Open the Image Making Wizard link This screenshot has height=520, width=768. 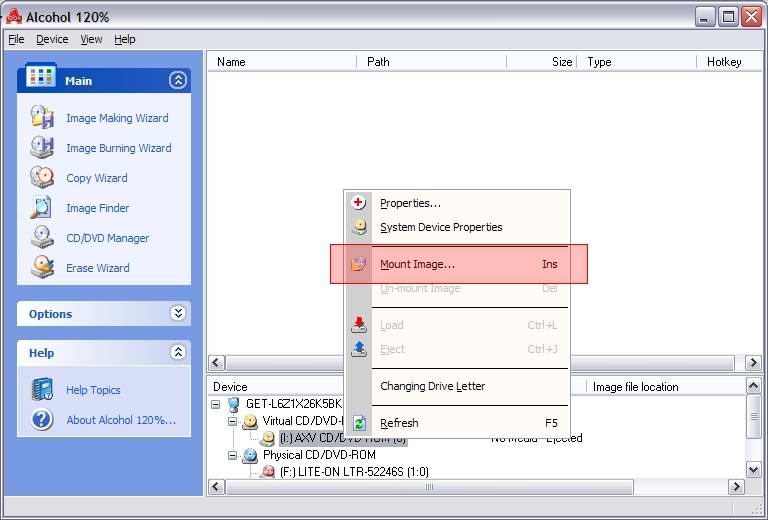(117, 118)
